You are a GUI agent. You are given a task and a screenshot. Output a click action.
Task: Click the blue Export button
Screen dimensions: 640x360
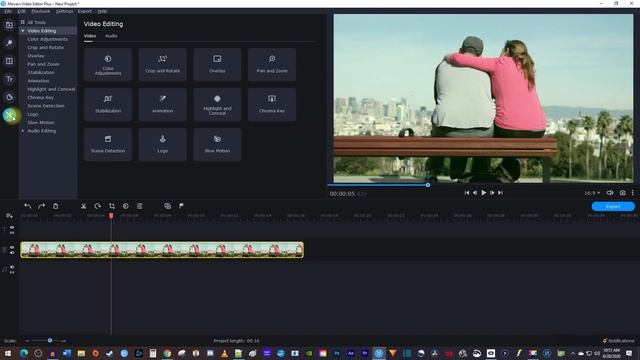(x=613, y=207)
